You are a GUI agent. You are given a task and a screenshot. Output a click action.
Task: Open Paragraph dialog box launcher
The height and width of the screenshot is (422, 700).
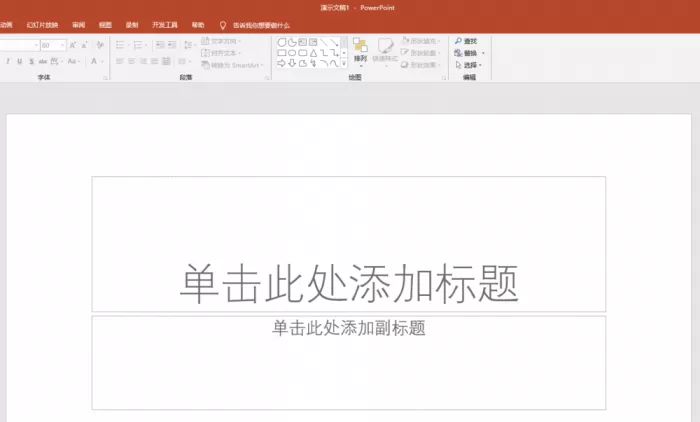point(267,78)
